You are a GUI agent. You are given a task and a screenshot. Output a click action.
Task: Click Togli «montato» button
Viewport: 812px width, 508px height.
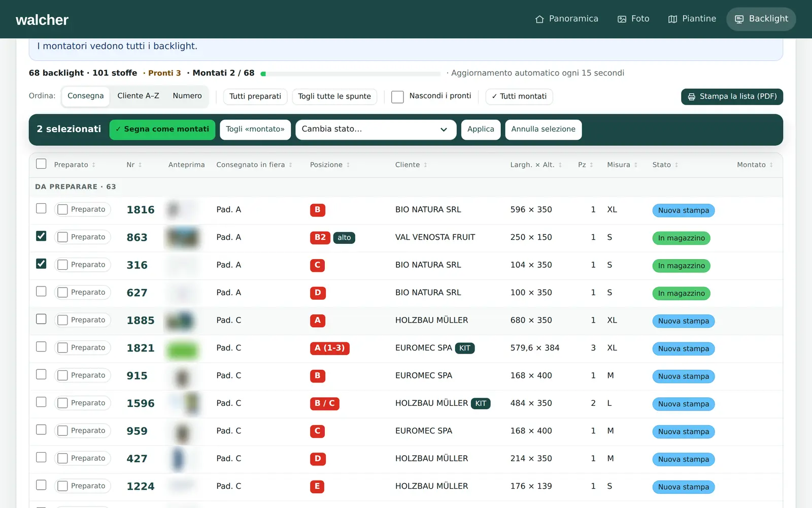point(255,130)
